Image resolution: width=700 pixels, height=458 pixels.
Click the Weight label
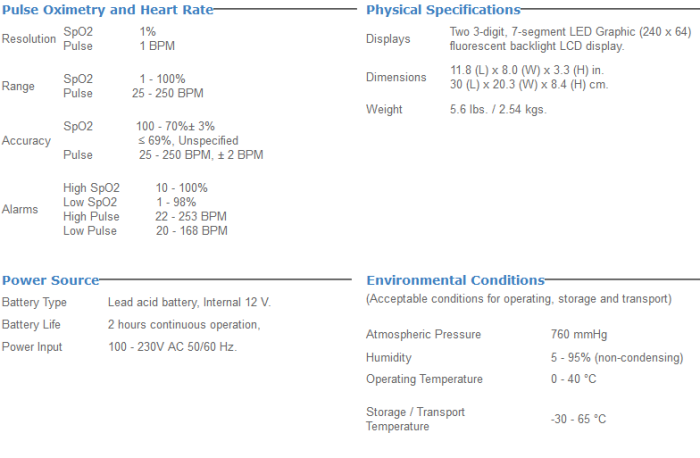pos(384,109)
